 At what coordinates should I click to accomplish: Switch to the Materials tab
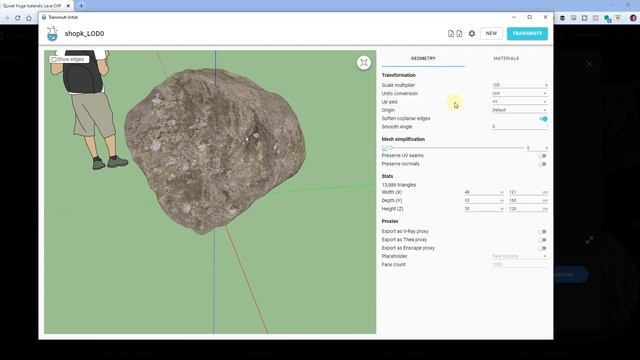pos(506,58)
